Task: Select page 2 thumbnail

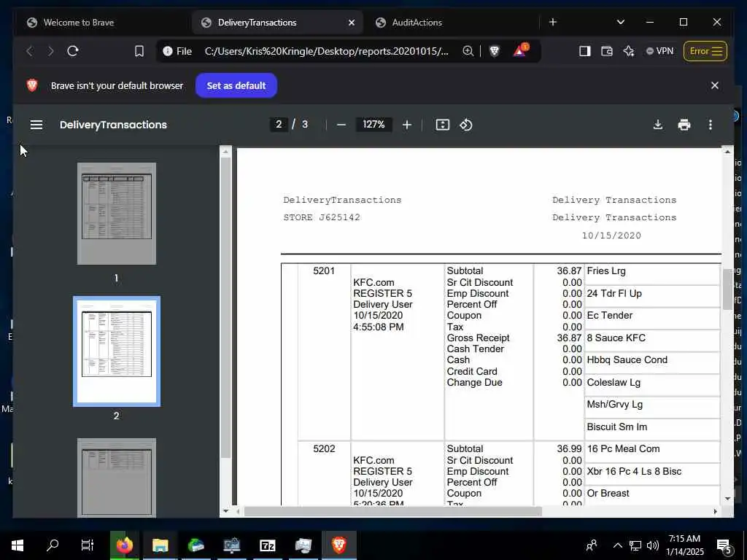Action: point(117,351)
